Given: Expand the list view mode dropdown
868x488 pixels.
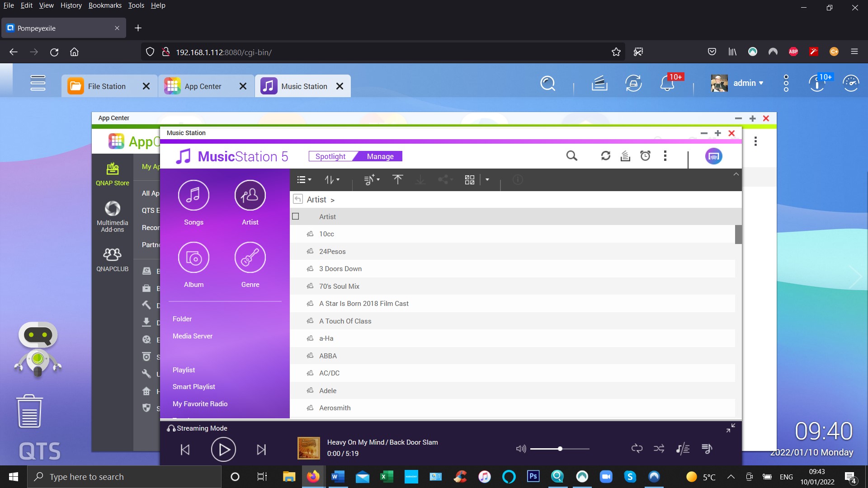Looking at the screenshot, I should (x=304, y=180).
